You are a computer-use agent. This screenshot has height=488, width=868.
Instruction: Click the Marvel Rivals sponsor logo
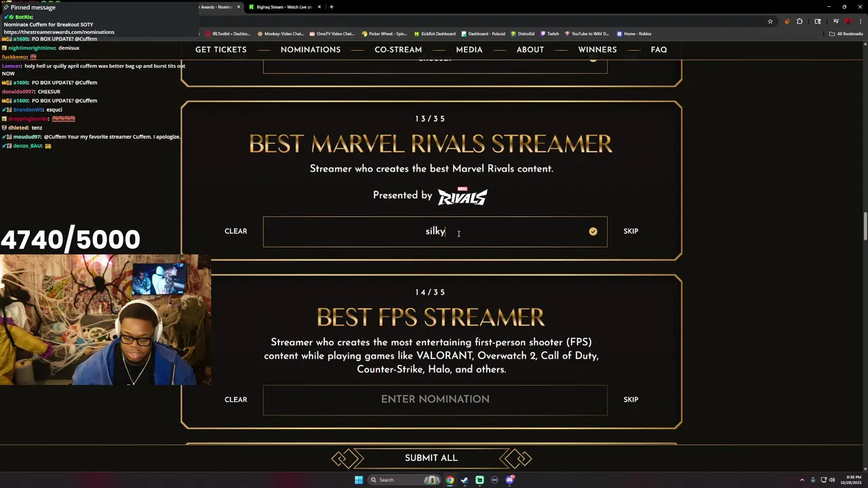click(x=462, y=196)
